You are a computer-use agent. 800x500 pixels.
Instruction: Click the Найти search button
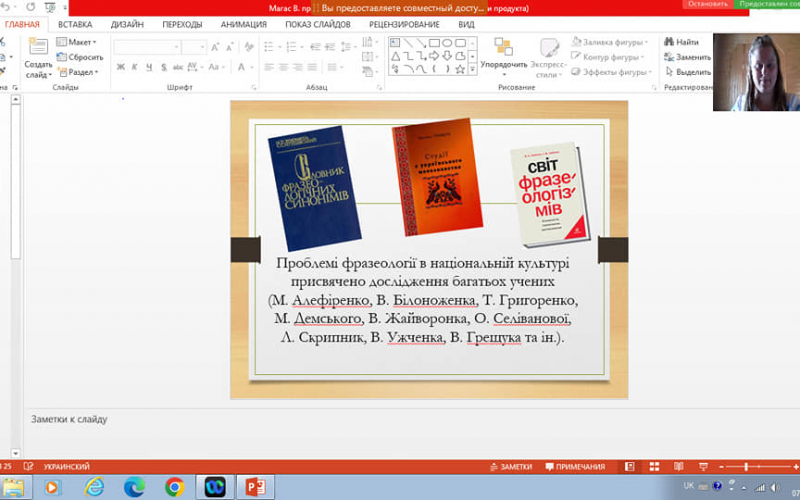click(x=681, y=42)
